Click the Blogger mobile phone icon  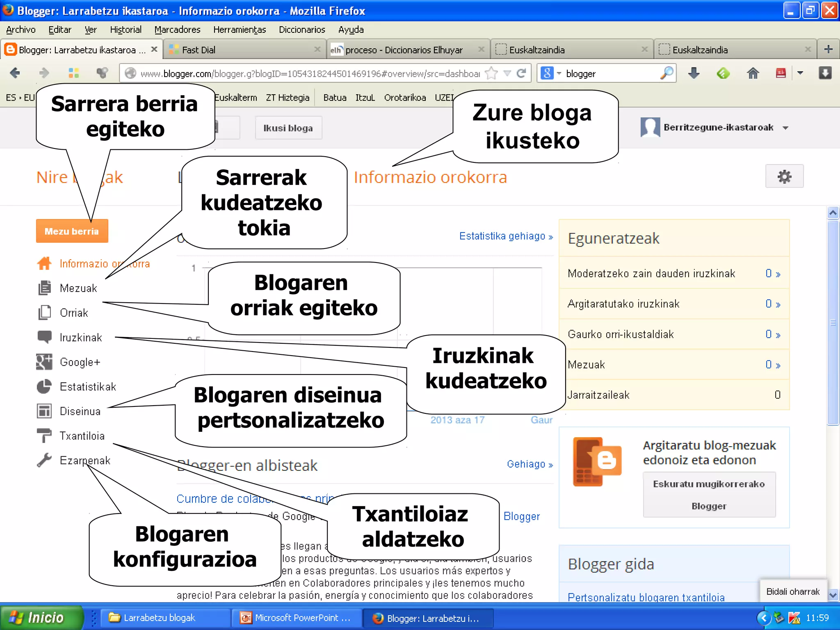597,462
